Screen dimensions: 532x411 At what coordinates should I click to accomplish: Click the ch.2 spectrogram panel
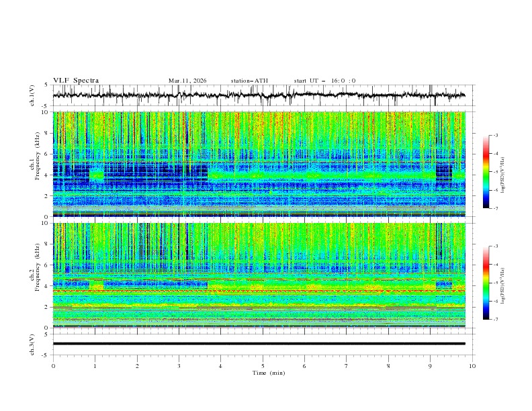(x=259, y=275)
